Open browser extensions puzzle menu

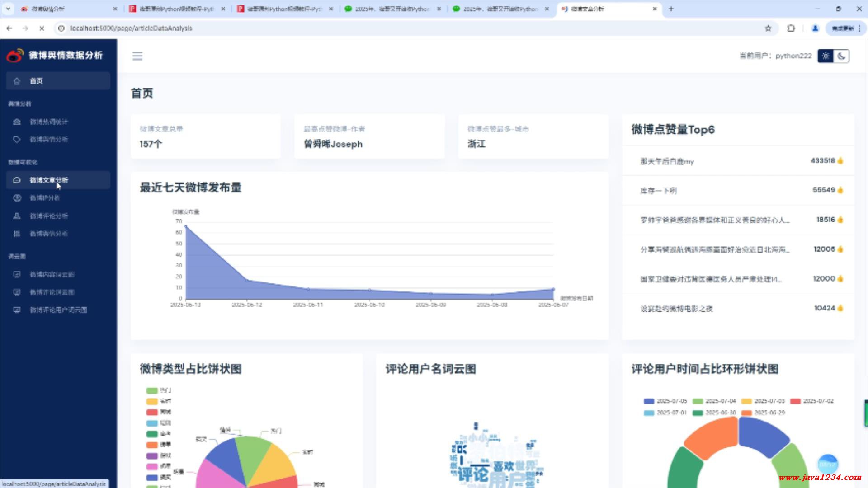tap(791, 28)
